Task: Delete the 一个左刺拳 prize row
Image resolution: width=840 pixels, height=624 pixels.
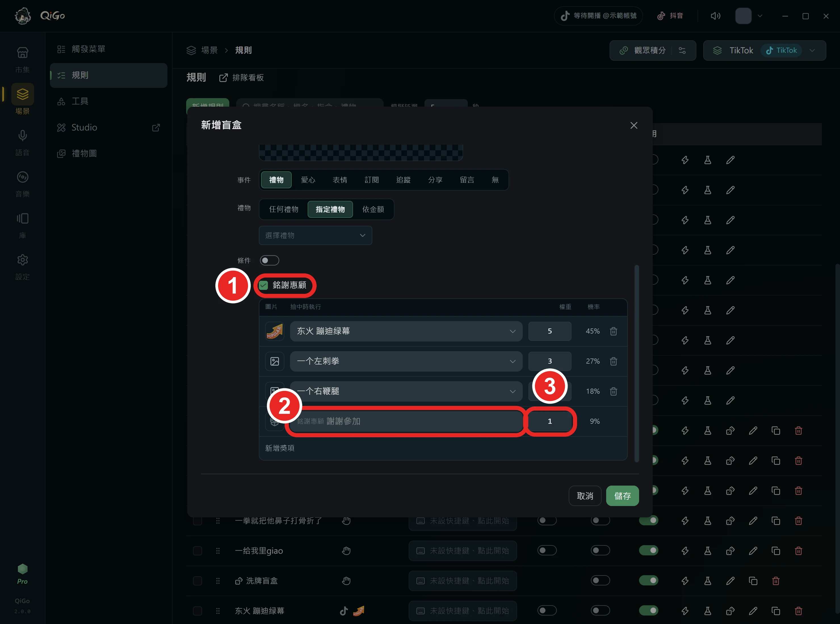Action: click(613, 361)
